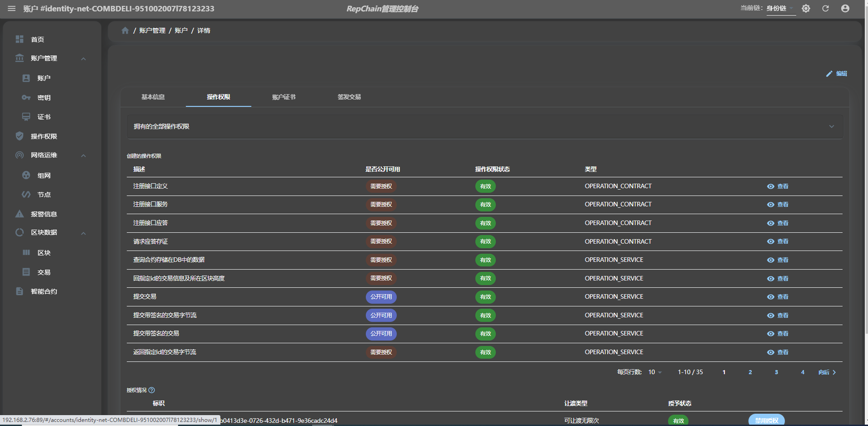Click the 账户 sidebar icon
Screen dimensions: 868x426
(x=26, y=78)
